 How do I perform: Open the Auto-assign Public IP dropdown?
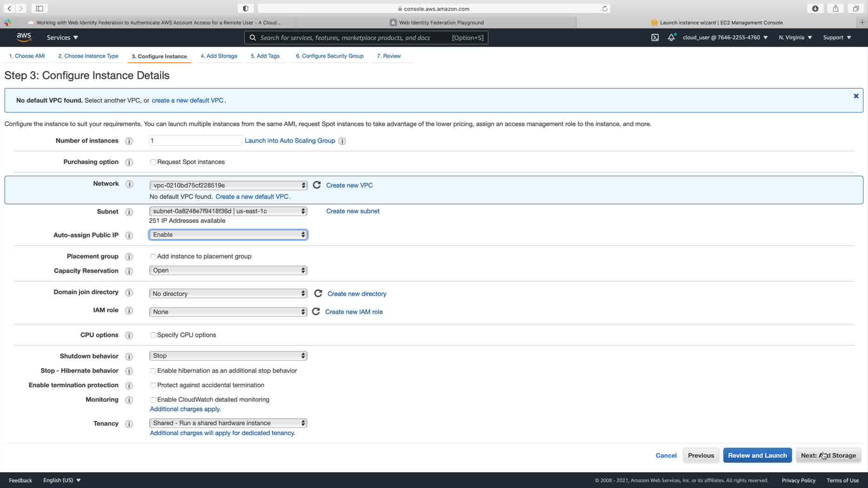(x=228, y=235)
